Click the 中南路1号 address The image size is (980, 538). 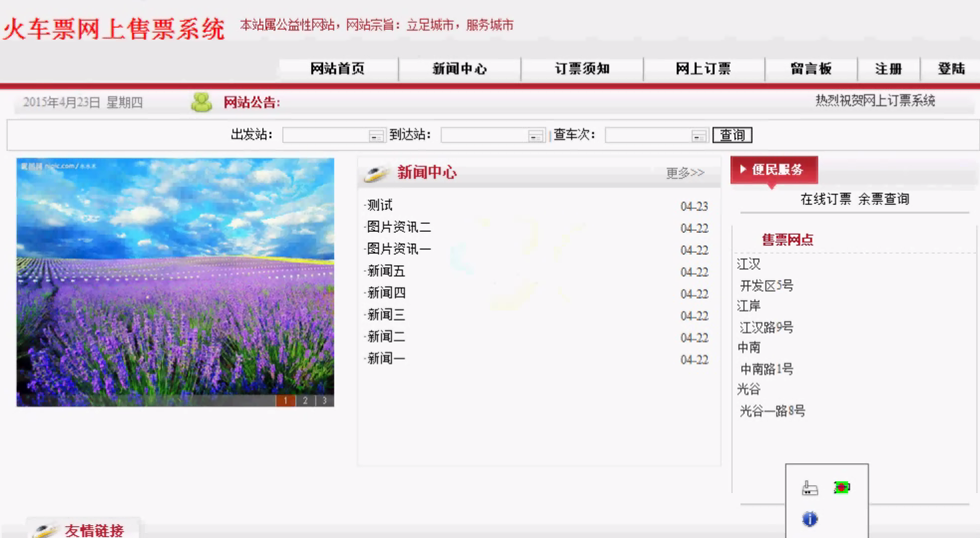pos(766,368)
